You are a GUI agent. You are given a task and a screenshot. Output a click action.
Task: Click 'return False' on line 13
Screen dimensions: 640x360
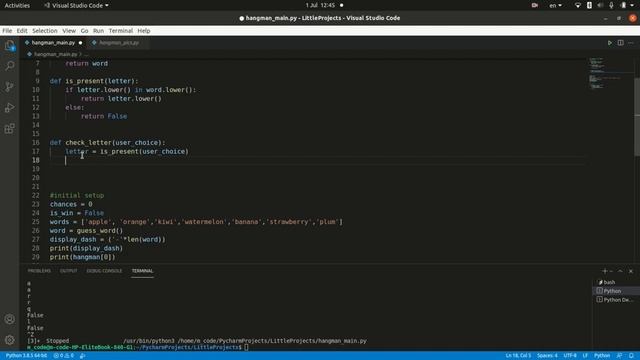pyautogui.click(x=104, y=116)
